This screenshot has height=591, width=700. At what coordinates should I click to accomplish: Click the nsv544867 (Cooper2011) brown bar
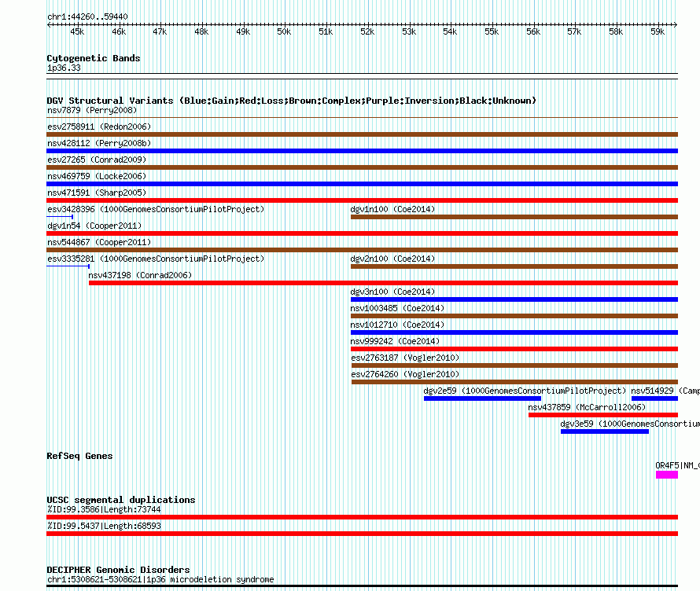coord(362,250)
